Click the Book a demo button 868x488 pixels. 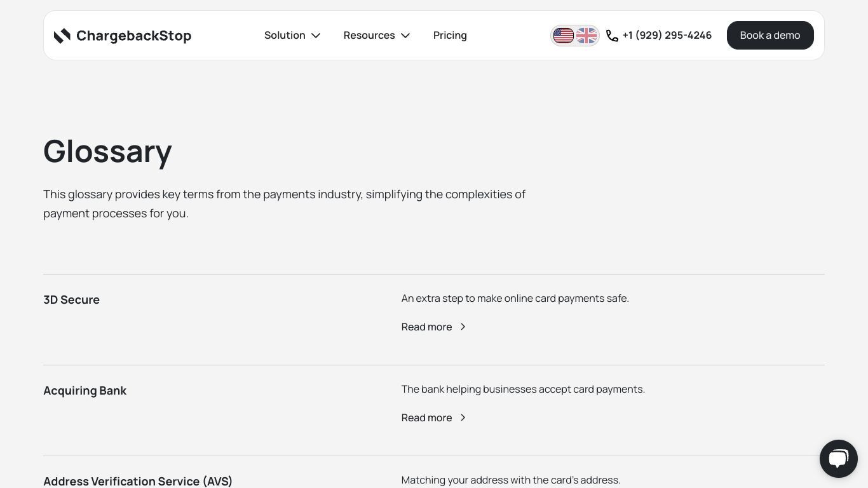click(x=770, y=36)
